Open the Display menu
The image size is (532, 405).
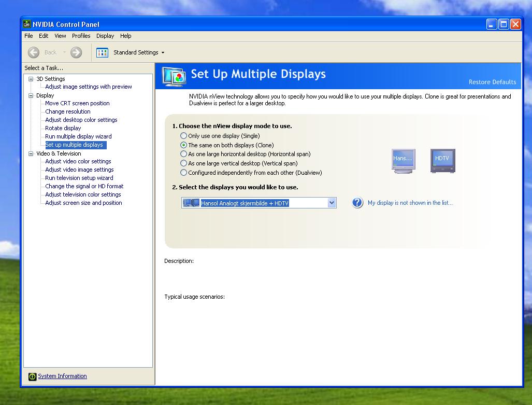(x=105, y=36)
